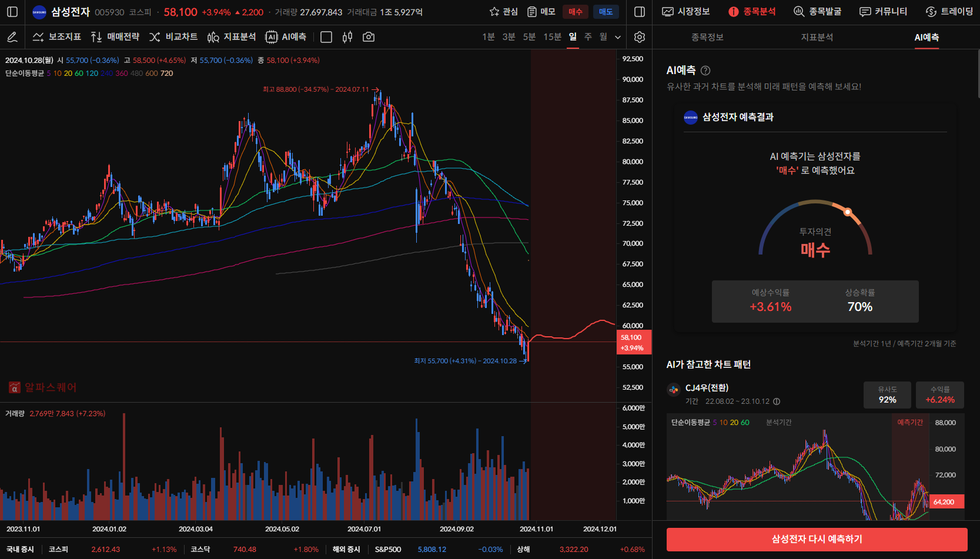Toggle the 120-day moving average
The height and width of the screenshot is (559, 980).
(x=92, y=73)
